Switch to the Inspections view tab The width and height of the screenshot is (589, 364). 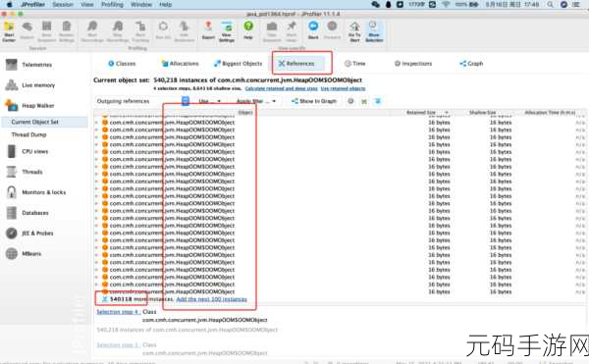413,64
